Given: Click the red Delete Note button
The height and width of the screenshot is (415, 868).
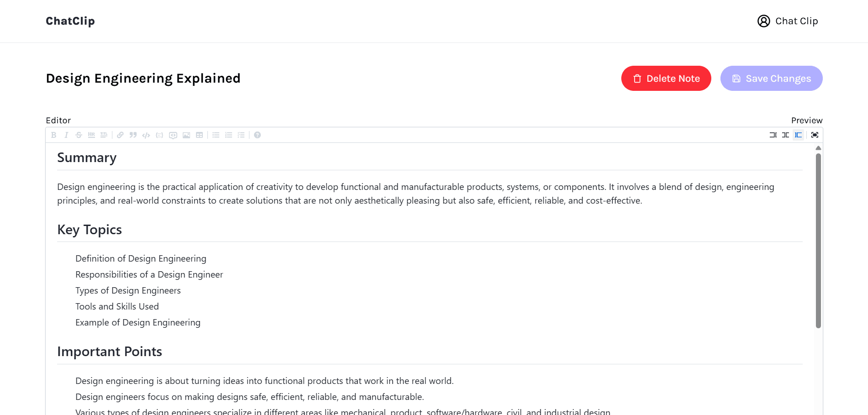Looking at the screenshot, I should click(666, 79).
